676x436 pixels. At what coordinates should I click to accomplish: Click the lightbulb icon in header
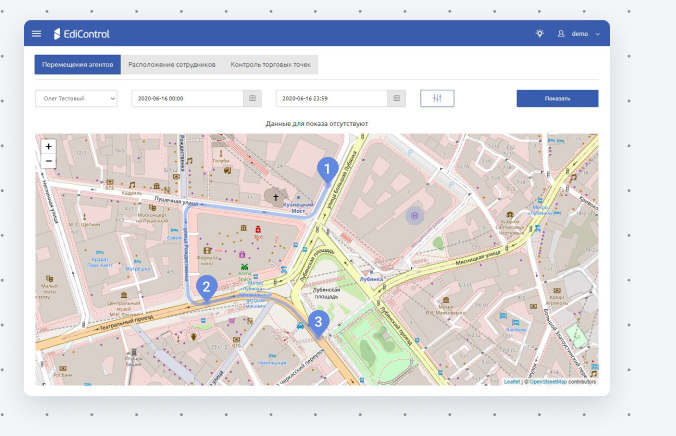click(x=540, y=34)
